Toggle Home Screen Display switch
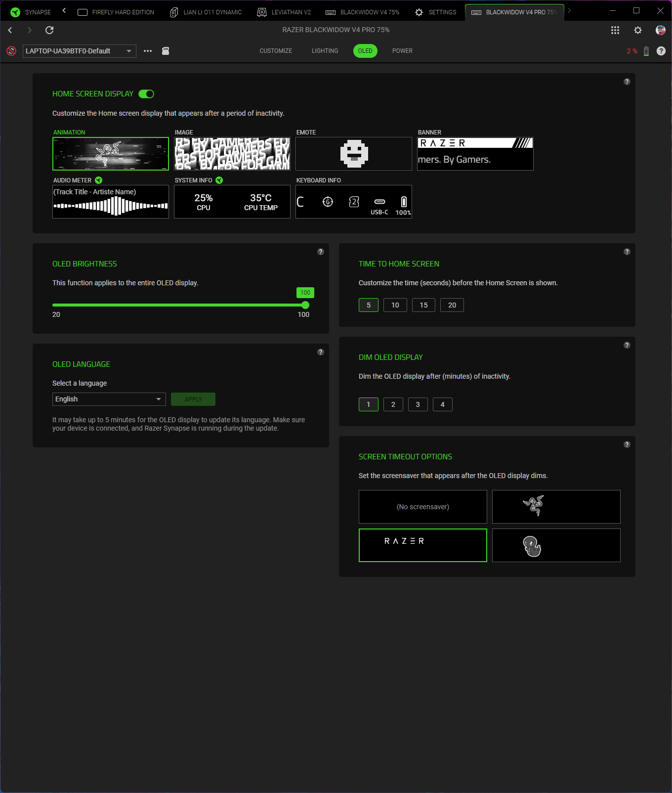The image size is (672, 793). click(x=146, y=94)
